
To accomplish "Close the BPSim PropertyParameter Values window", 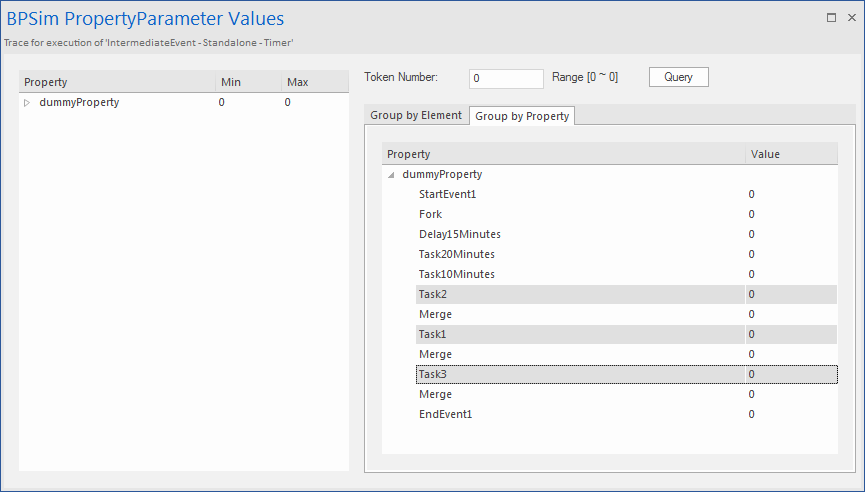I will pos(851,17).
